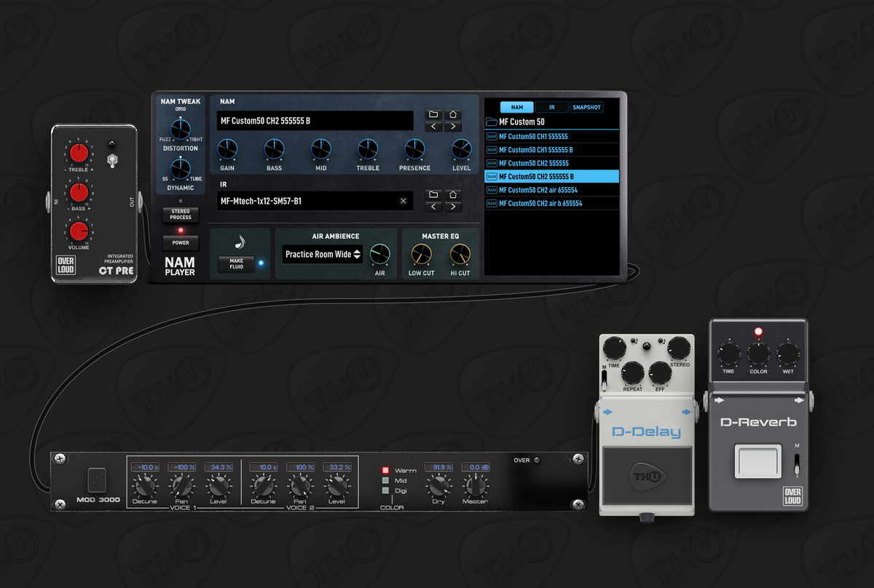Stomp the D-Reverb footswitch

(x=757, y=462)
